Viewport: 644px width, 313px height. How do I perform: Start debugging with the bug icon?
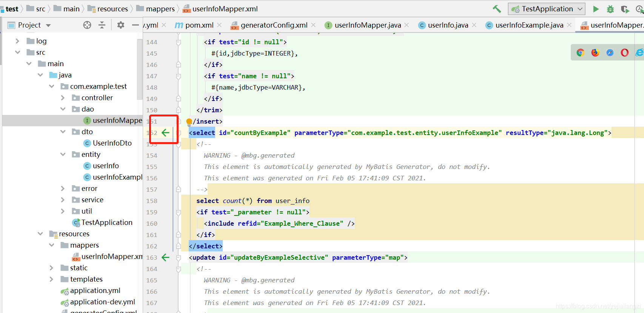point(610,9)
